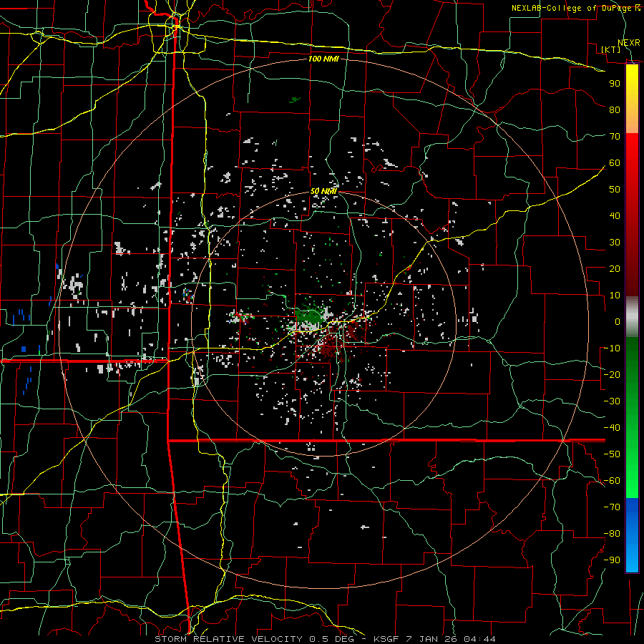Click the positive 30 scale value

click(615, 243)
